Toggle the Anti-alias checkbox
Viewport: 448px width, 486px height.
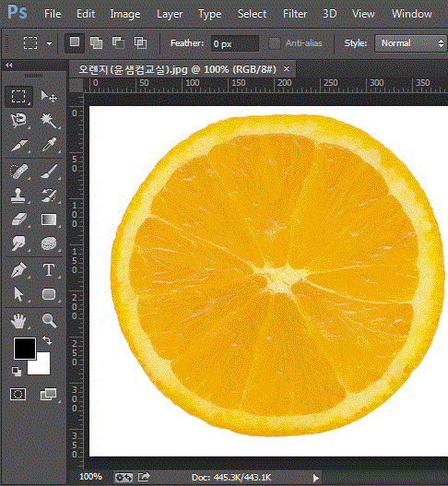point(274,43)
